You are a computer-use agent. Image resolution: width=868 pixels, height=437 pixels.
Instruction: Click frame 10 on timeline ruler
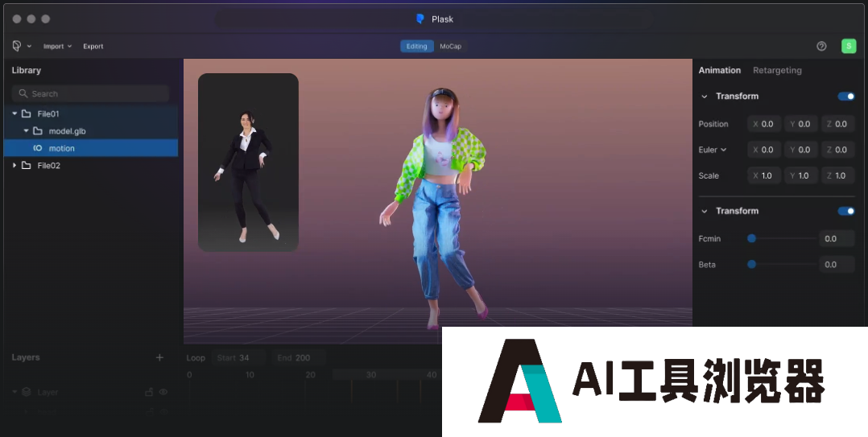click(250, 375)
